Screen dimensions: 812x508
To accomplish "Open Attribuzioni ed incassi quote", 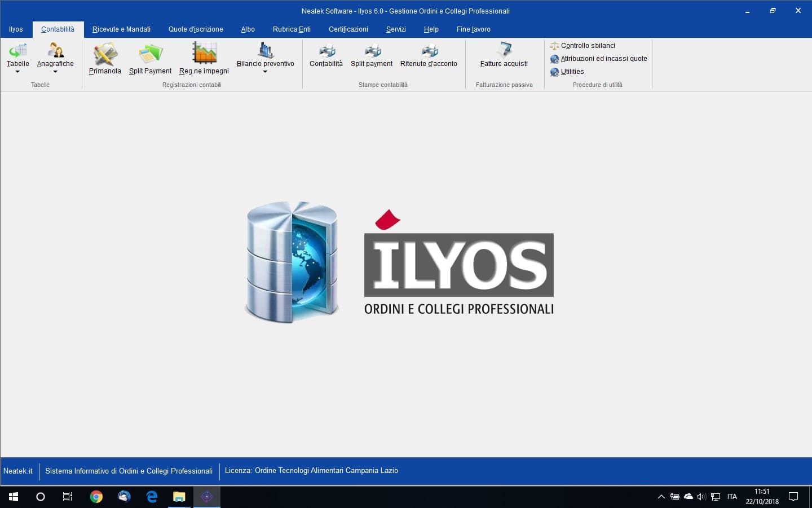I will click(x=598, y=59).
